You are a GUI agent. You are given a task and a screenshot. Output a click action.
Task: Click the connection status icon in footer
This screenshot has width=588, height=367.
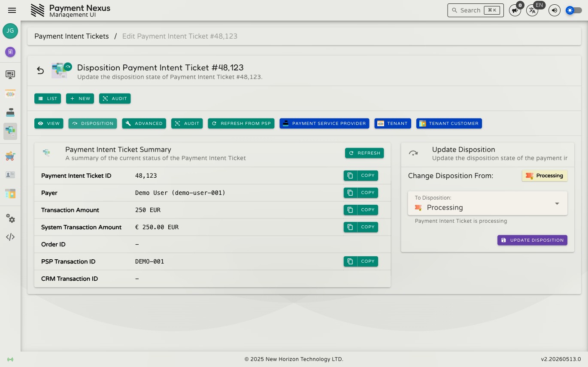pyautogui.click(x=10, y=359)
